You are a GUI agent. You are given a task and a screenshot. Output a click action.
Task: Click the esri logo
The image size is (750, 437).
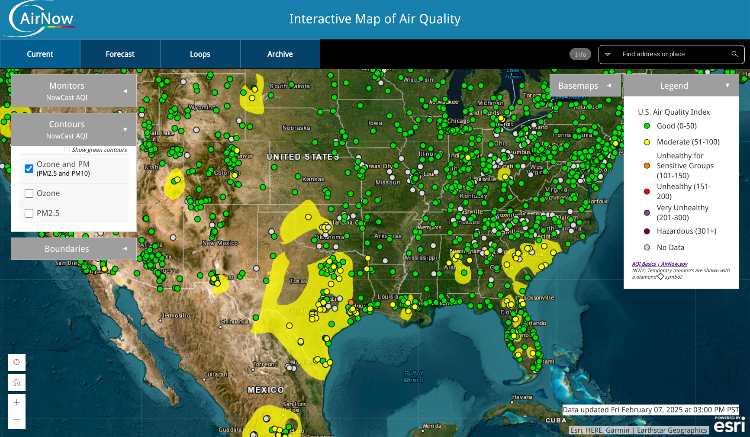pyautogui.click(x=729, y=425)
